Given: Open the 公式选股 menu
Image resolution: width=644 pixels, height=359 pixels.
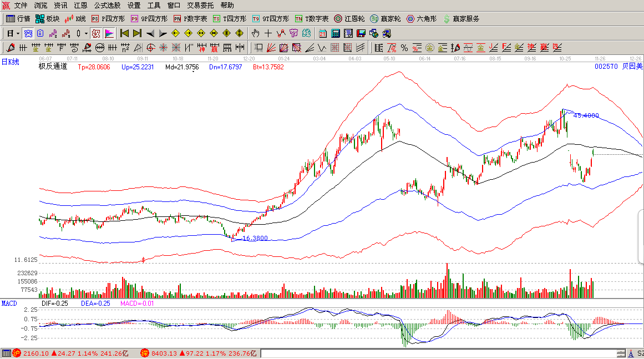Looking at the screenshot, I should (x=108, y=6).
